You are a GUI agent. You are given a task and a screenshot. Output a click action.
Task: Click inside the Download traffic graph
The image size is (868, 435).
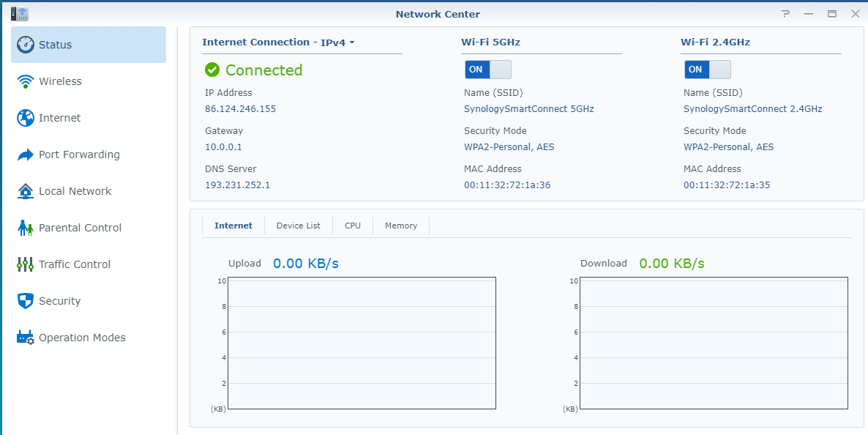click(714, 343)
